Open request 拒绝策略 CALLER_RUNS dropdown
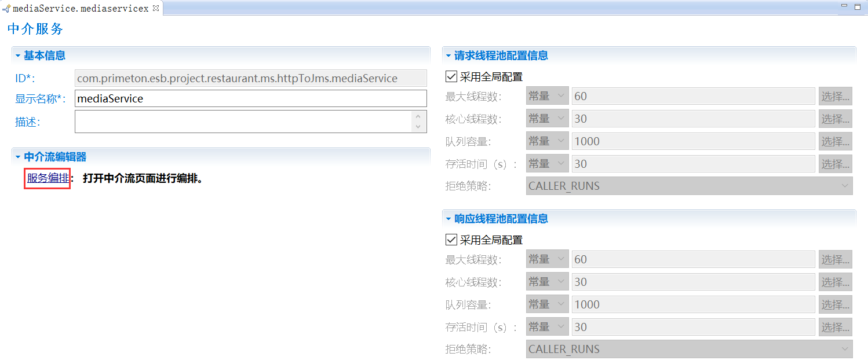The height and width of the screenshot is (364, 868). click(x=690, y=186)
